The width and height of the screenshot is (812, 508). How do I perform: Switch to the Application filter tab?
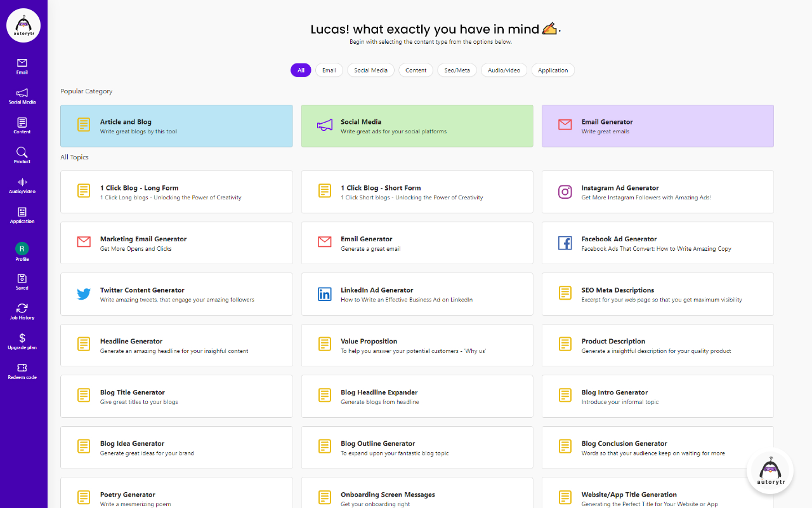[x=553, y=70]
